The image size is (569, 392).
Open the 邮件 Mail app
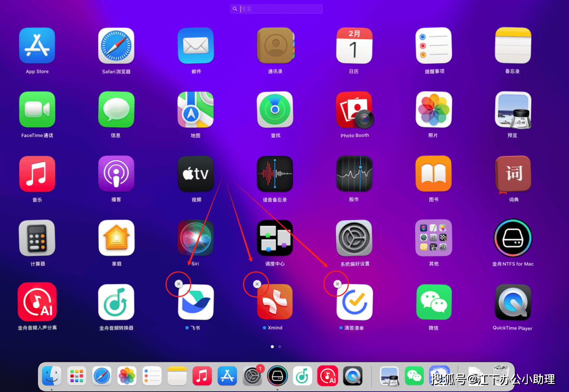tap(195, 46)
